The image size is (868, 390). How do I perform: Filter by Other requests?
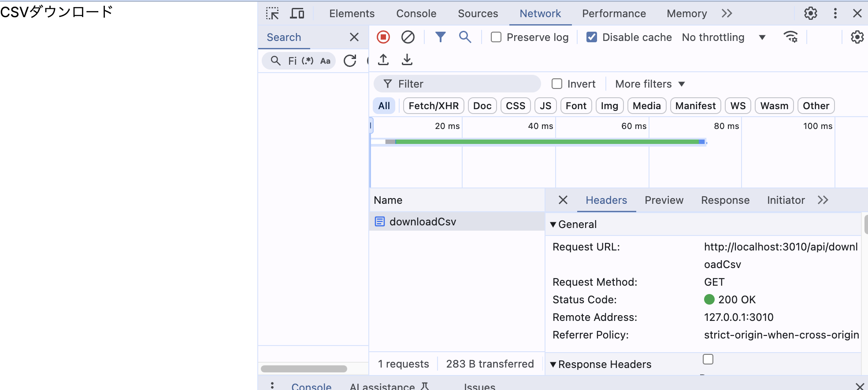coord(816,106)
